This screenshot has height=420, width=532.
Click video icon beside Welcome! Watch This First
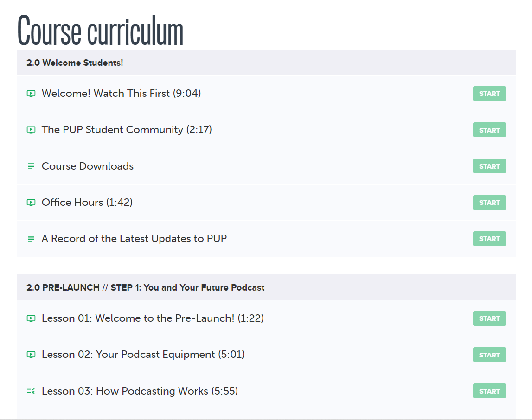(31, 94)
